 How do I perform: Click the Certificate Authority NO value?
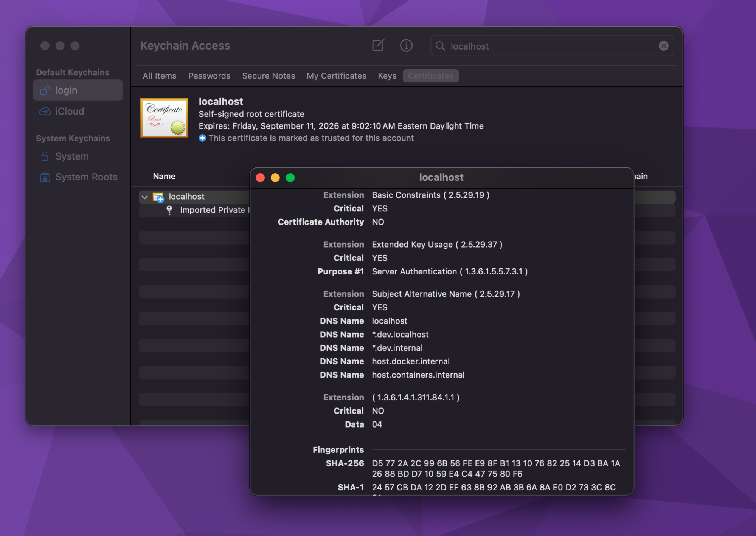[378, 222]
